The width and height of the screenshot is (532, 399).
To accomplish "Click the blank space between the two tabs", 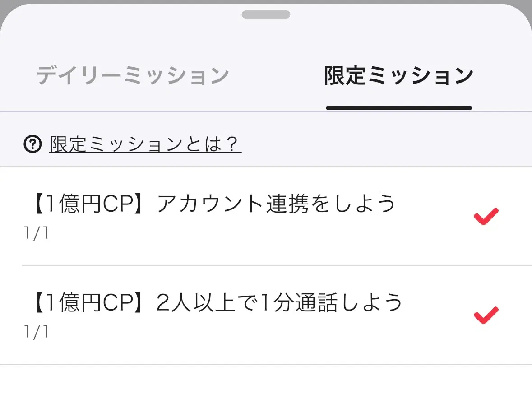I will point(276,76).
